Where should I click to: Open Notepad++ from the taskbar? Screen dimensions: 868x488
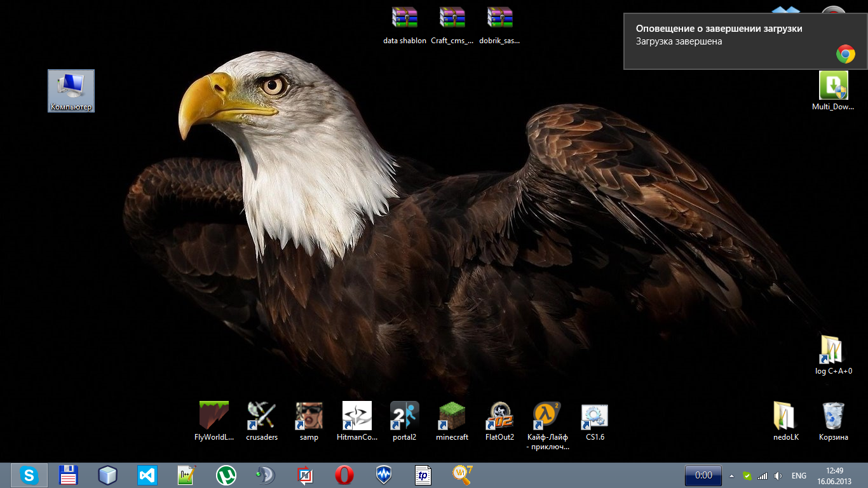pyautogui.click(x=187, y=475)
